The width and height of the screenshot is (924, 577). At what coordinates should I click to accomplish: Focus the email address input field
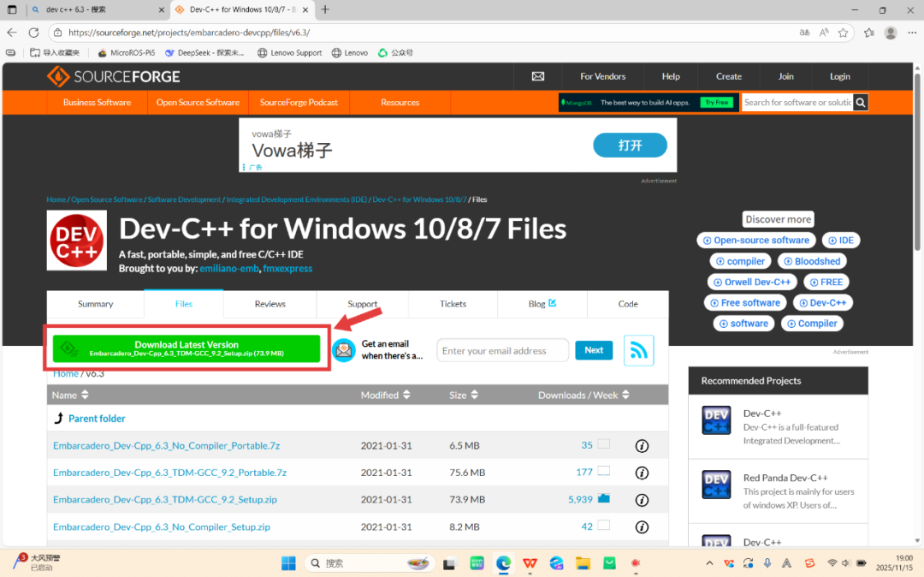click(503, 351)
